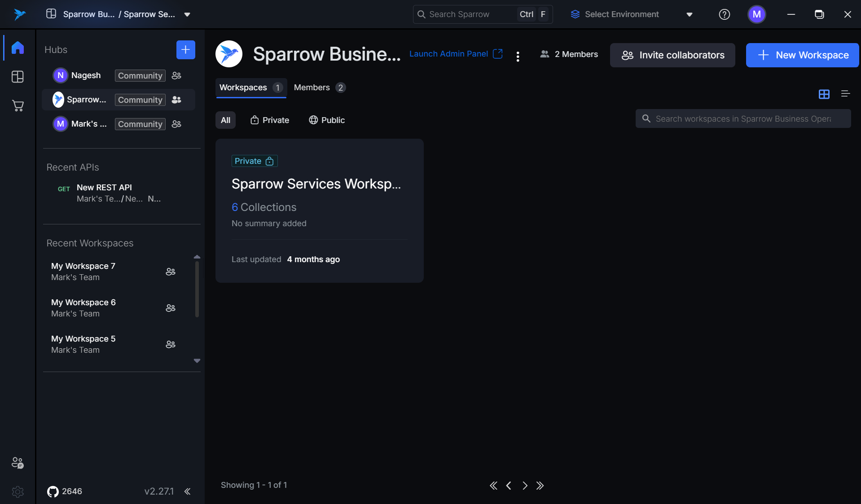Viewport: 861px width, 504px height.
Task: Click the v2.27.1 version label
Action: [x=159, y=491]
